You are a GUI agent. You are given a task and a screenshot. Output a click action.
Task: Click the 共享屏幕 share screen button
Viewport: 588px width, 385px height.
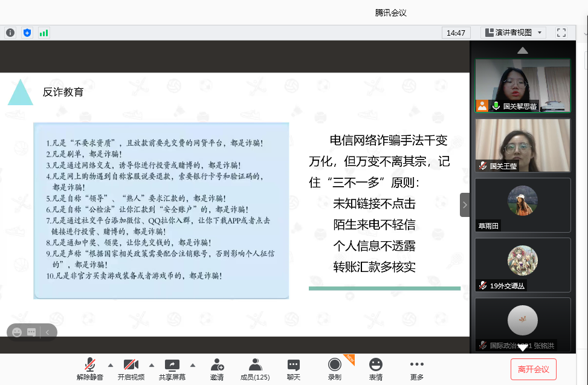point(172,368)
